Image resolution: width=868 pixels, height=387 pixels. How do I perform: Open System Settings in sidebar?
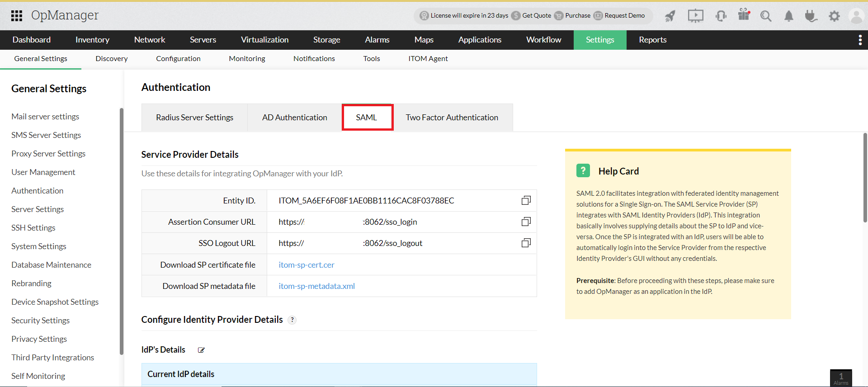(x=39, y=246)
